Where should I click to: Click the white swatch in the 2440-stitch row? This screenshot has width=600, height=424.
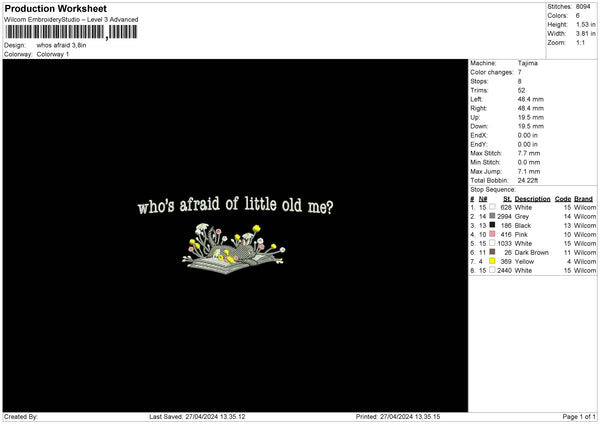pos(492,270)
